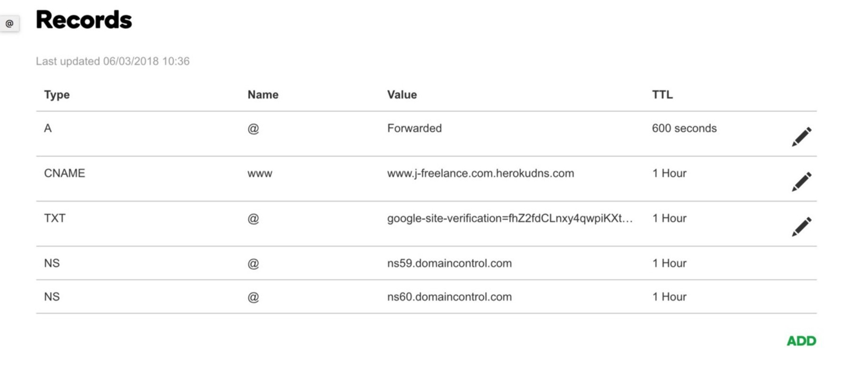Select the ns60.domaincontrol.com value

click(x=449, y=297)
